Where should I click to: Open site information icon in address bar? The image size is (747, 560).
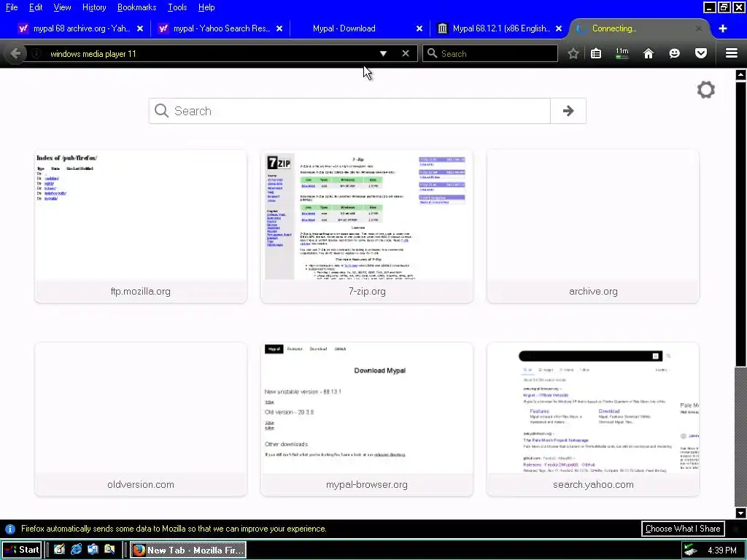coord(36,54)
